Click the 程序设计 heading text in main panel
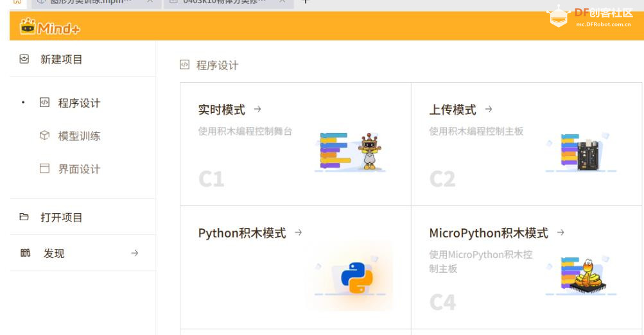Viewport: 644px width, 335px height. tap(217, 65)
